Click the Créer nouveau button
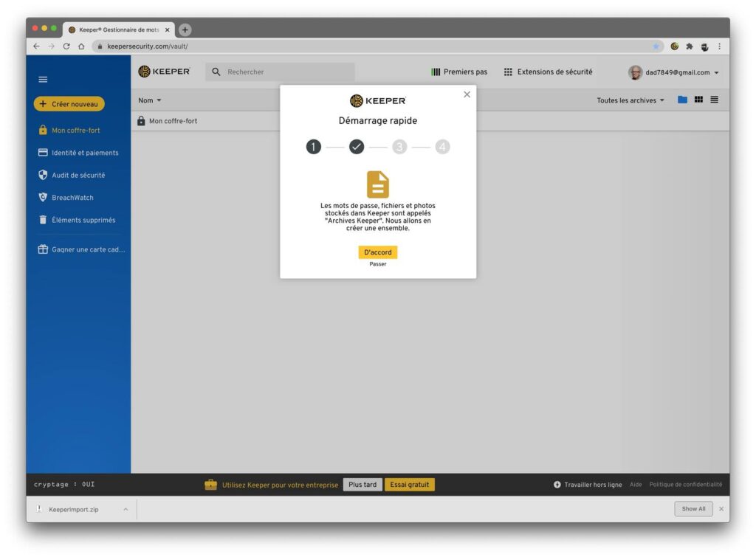Image resolution: width=756 pixels, height=557 pixels. click(x=69, y=104)
